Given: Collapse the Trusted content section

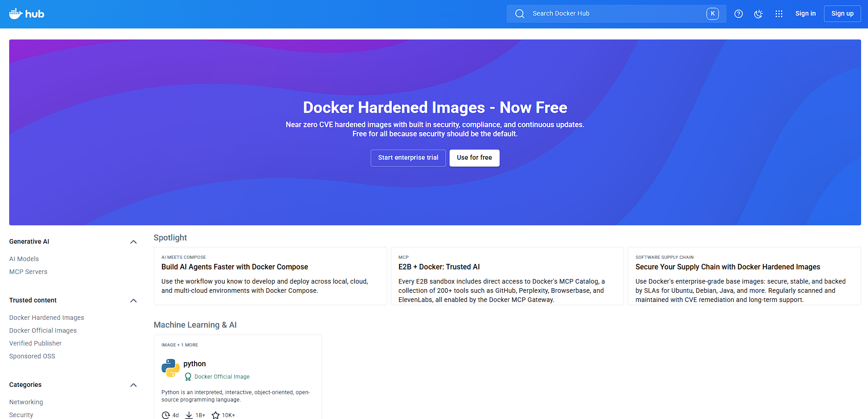Looking at the screenshot, I should [134, 301].
